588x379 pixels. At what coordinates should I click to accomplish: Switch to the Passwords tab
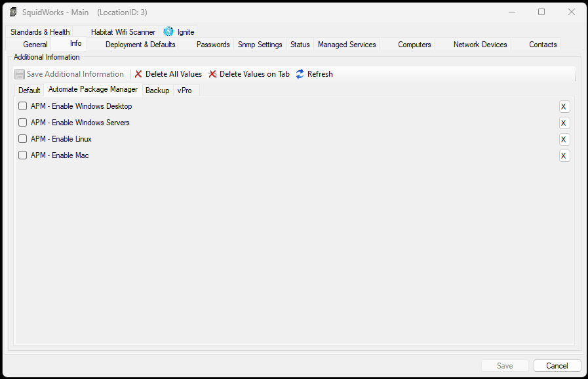213,45
